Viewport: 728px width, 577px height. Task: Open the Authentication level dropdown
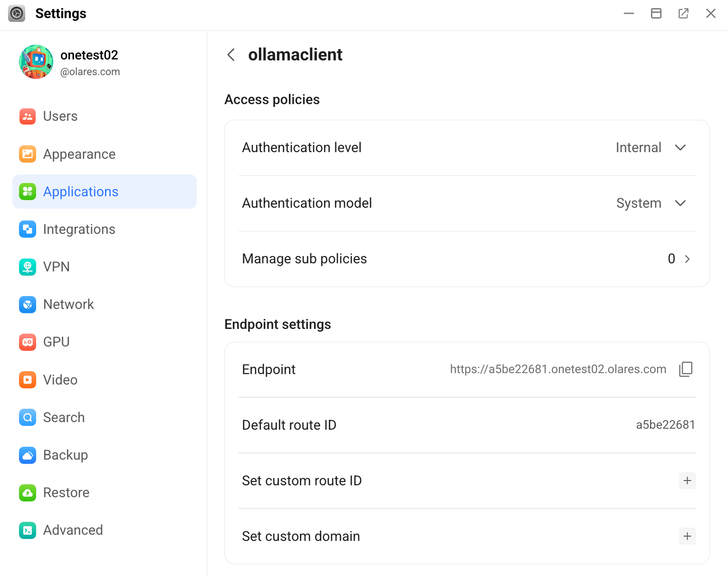tap(680, 148)
